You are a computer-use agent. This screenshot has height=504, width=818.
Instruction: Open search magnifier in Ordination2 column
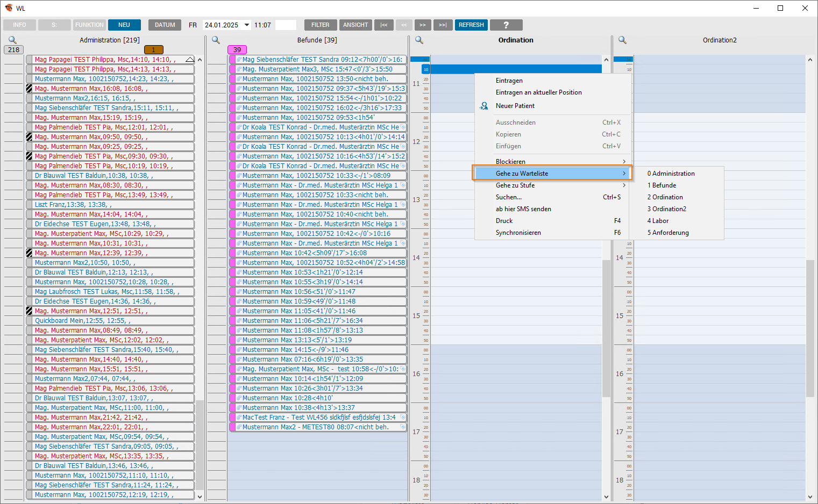622,40
